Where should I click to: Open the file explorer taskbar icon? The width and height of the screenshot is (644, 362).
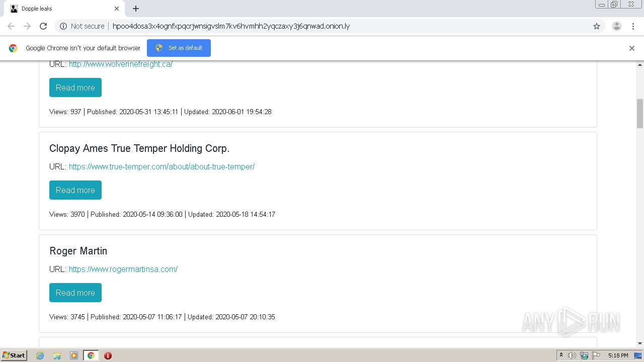(57, 355)
